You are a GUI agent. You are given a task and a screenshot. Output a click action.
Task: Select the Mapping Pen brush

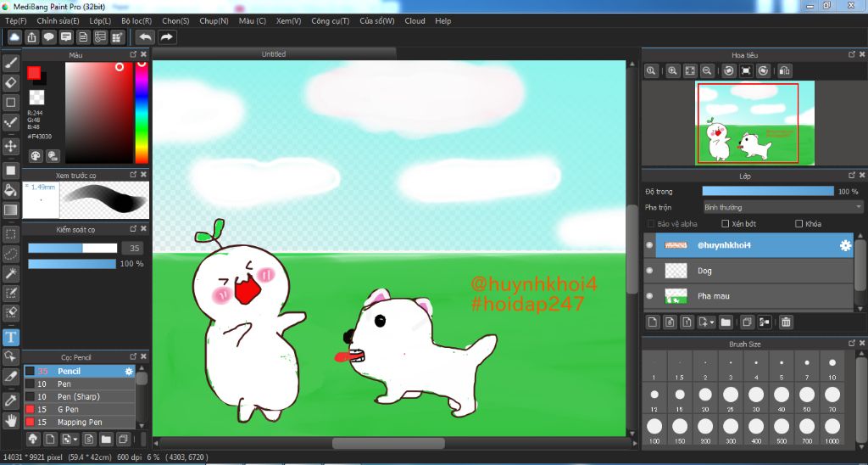[x=80, y=423]
